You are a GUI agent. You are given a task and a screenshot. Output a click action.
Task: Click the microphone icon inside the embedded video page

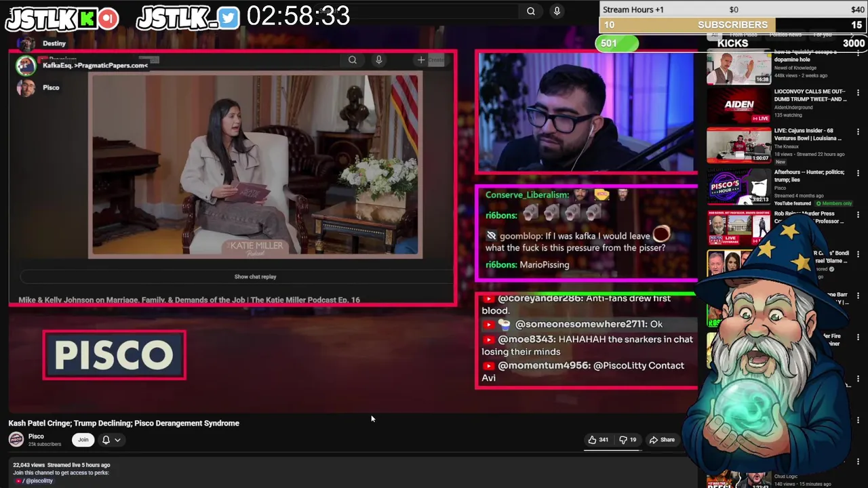(379, 60)
